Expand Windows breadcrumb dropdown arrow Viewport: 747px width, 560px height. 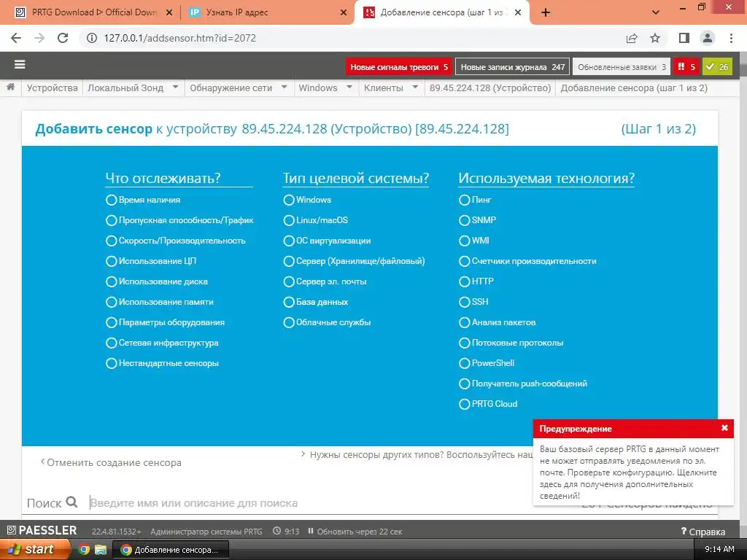pyautogui.click(x=349, y=87)
